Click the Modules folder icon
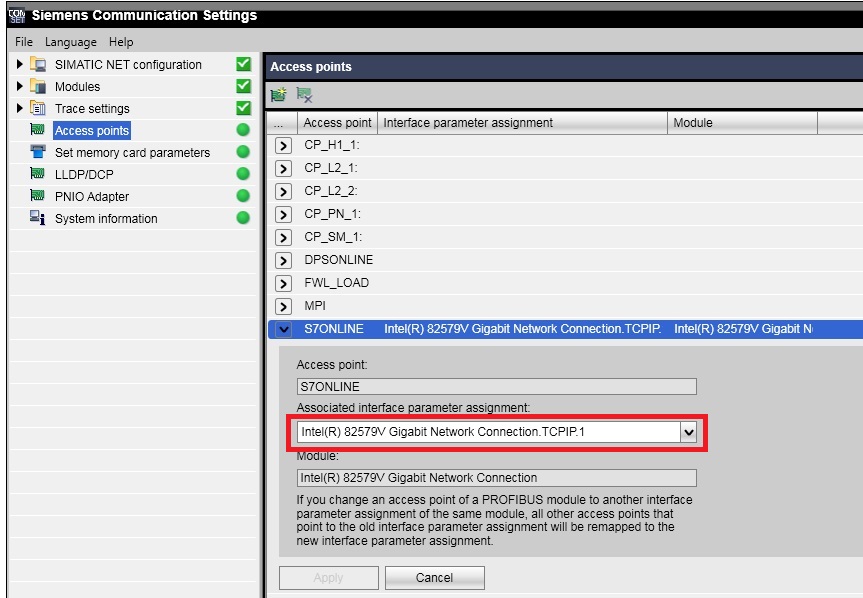This screenshot has width=863, height=598. click(x=38, y=86)
